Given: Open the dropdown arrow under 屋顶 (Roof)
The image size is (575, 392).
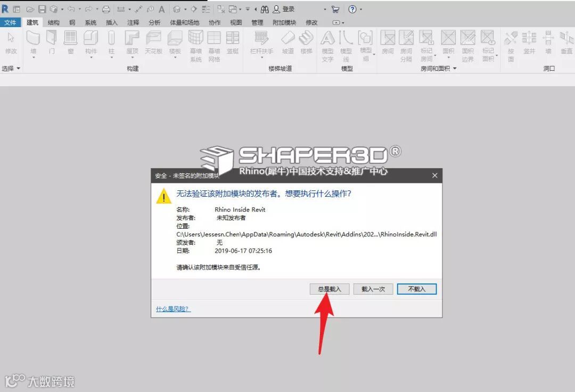Looking at the screenshot, I should (x=133, y=57).
